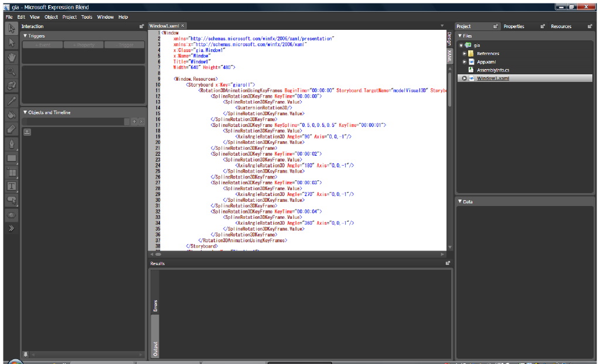600x364 pixels.
Task: Open the Object menu
Action: 51,17
